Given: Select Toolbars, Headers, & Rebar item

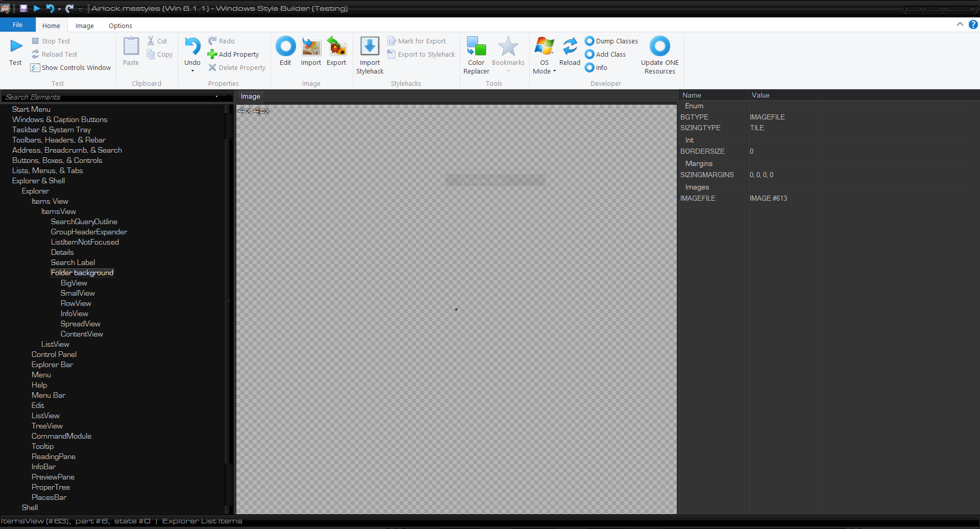Looking at the screenshot, I should pyautogui.click(x=59, y=140).
